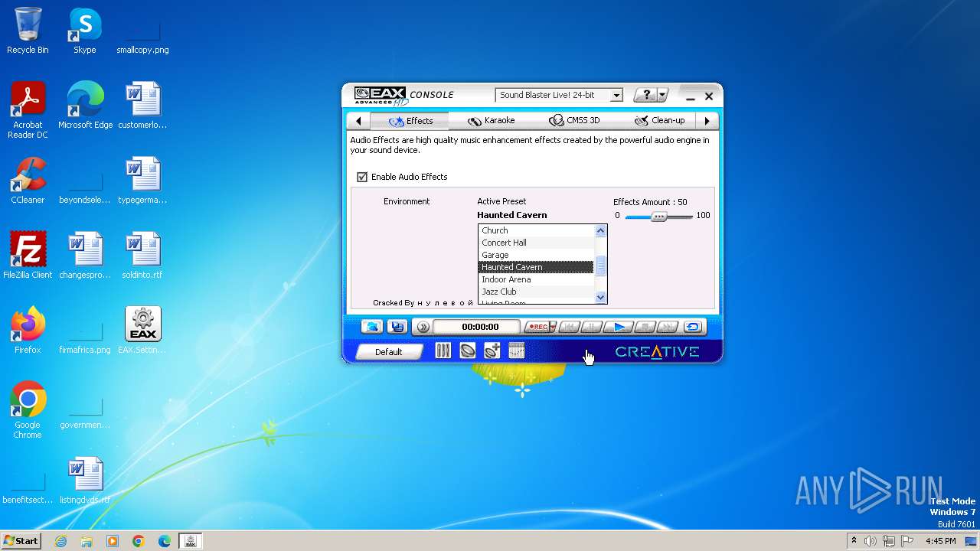Click the right tab-scroll arrow

click(x=707, y=121)
